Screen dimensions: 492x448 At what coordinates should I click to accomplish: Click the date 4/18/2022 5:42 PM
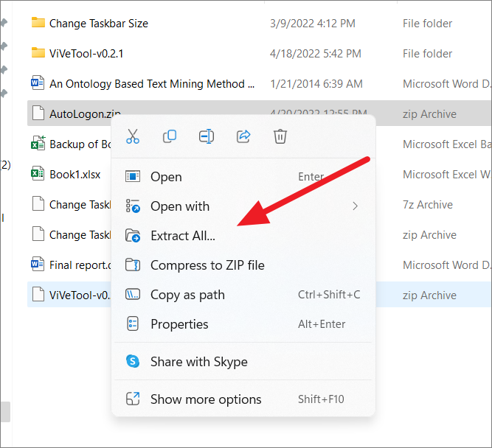coord(316,54)
